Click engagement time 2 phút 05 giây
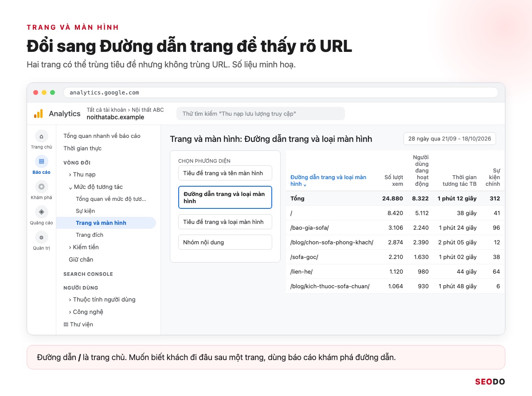This screenshot has height=396, width=532. point(457,242)
